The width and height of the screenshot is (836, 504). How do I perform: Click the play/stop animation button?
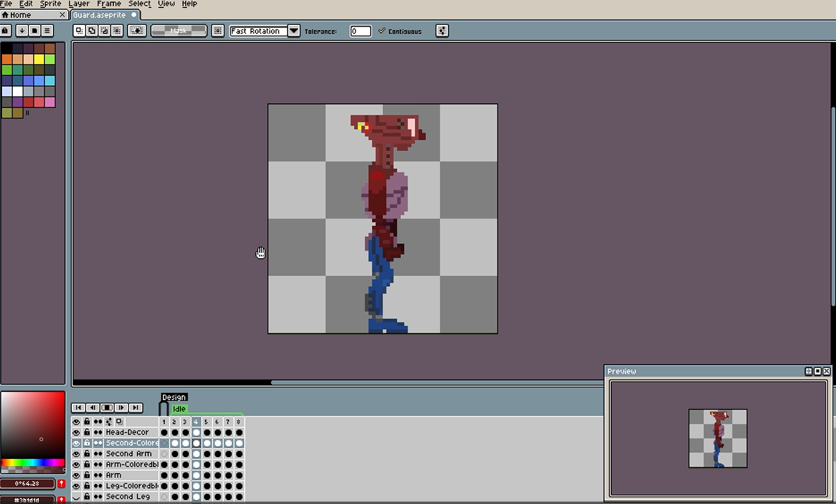point(107,407)
